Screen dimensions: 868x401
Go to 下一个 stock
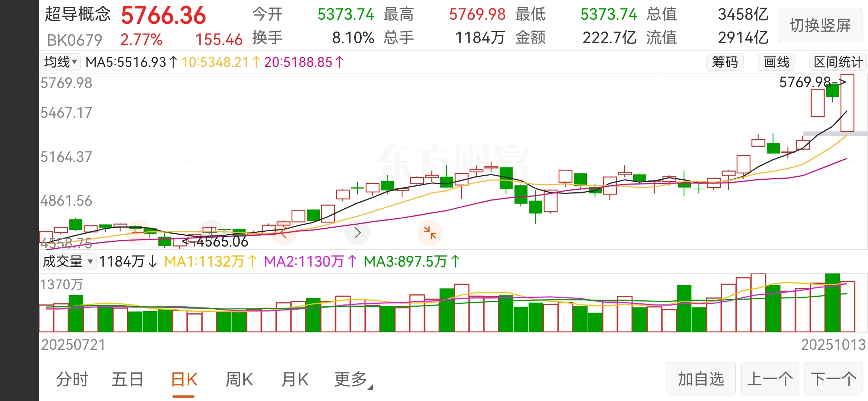(x=833, y=379)
